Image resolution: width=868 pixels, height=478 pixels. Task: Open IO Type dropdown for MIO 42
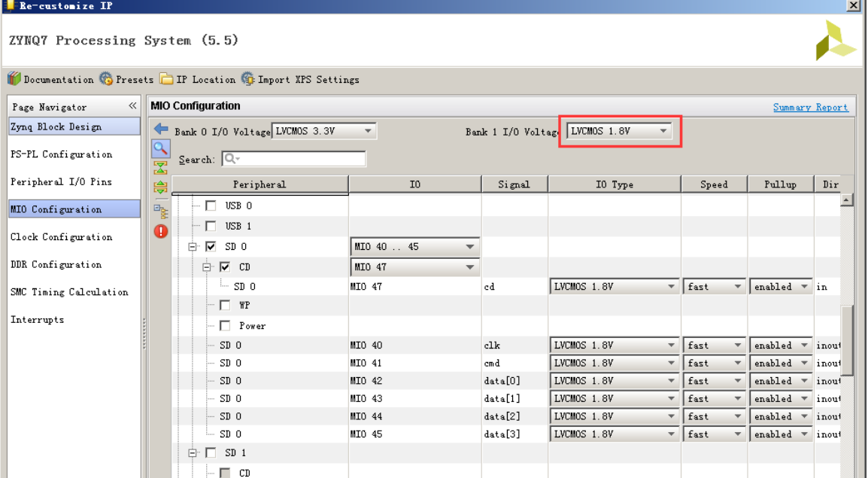(x=615, y=380)
